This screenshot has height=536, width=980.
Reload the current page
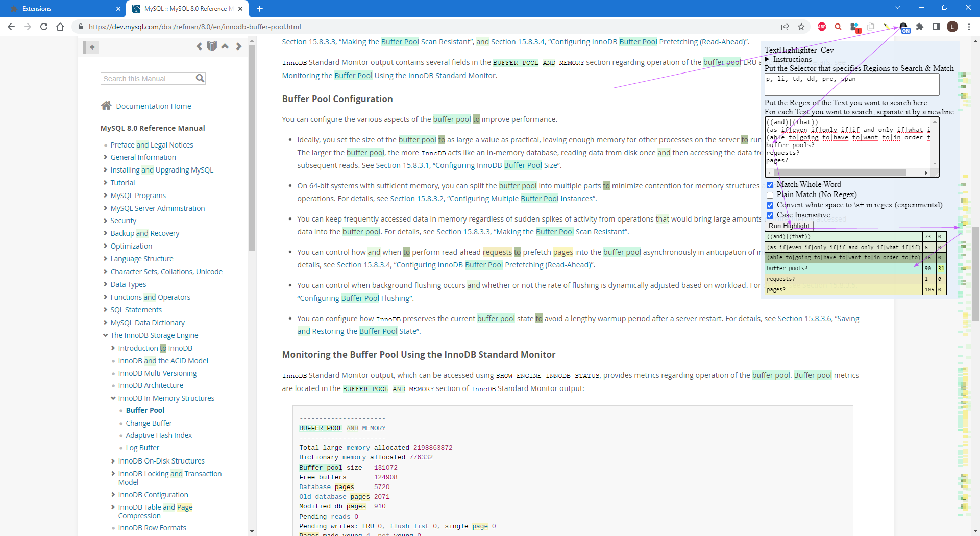[44, 27]
